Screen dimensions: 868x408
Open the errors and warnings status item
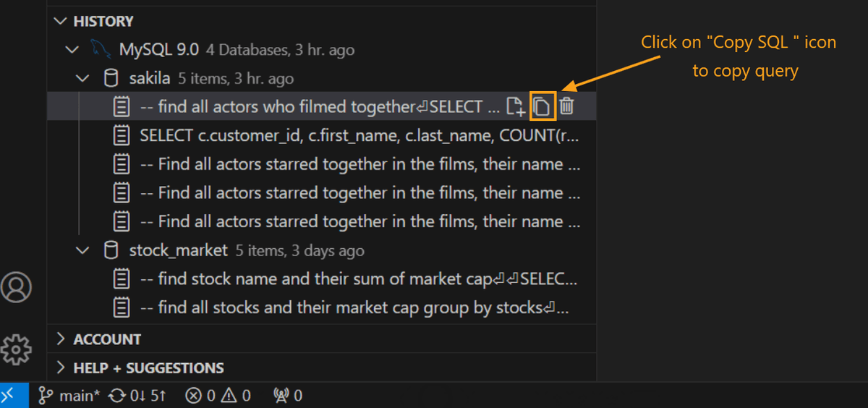pyautogui.click(x=218, y=396)
